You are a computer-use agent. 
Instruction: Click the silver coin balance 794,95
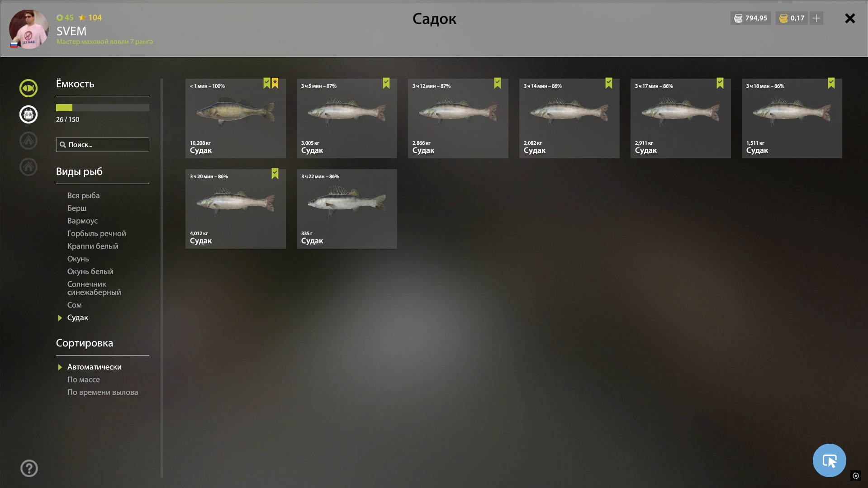(x=750, y=18)
